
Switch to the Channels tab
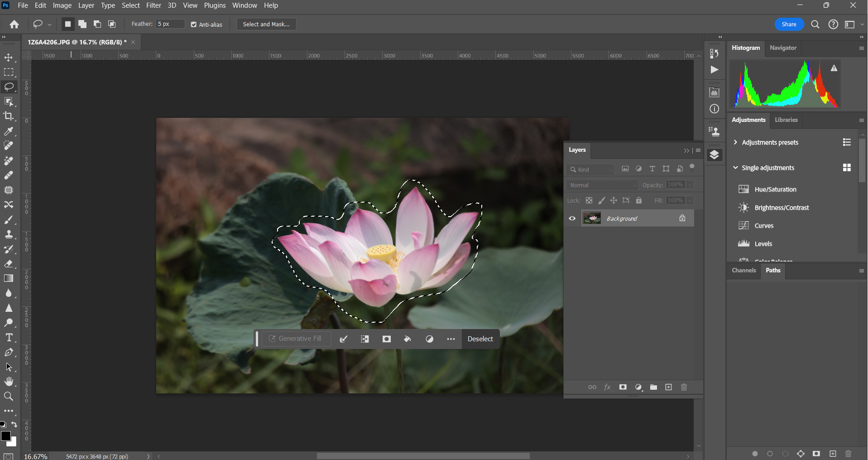tap(743, 270)
